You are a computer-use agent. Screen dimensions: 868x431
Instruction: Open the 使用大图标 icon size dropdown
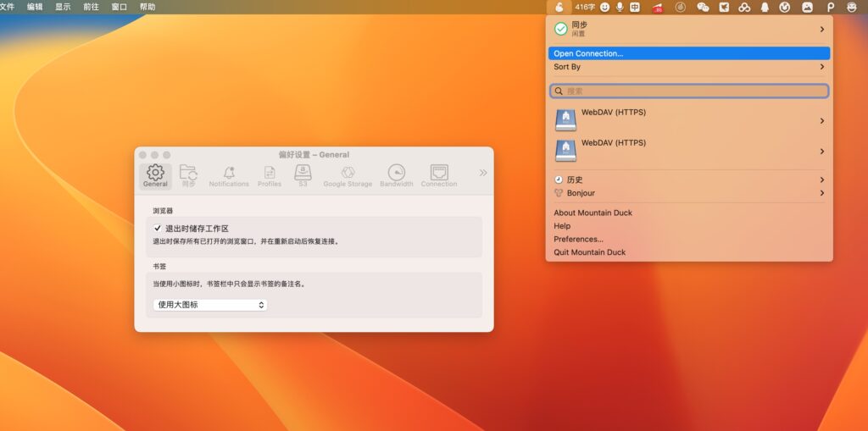click(210, 305)
